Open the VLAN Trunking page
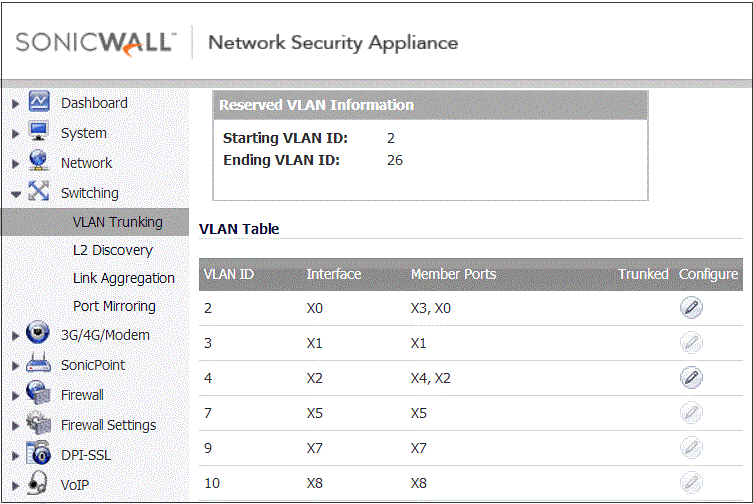753x504 pixels. tap(118, 222)
